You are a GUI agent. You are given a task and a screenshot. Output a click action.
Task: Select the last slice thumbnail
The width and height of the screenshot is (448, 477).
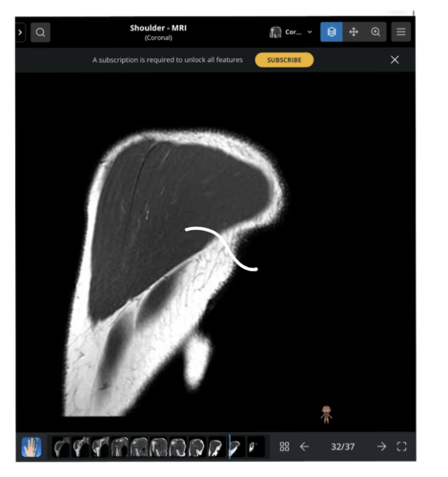pyautogui.click(x=255, y=447)
